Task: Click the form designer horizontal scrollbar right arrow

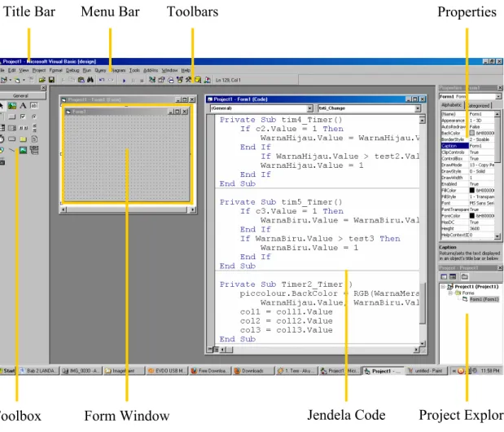Action: [x=192, y=209]
